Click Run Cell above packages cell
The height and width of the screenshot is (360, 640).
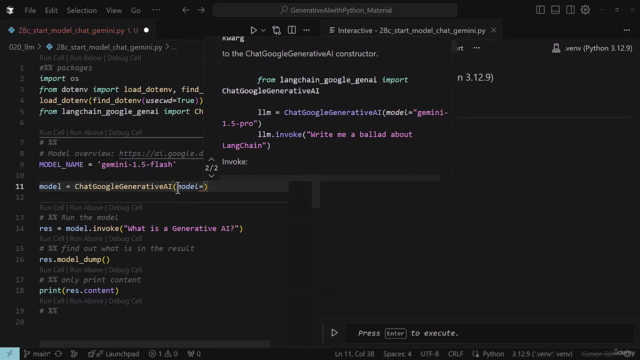(x=52, y=58)
